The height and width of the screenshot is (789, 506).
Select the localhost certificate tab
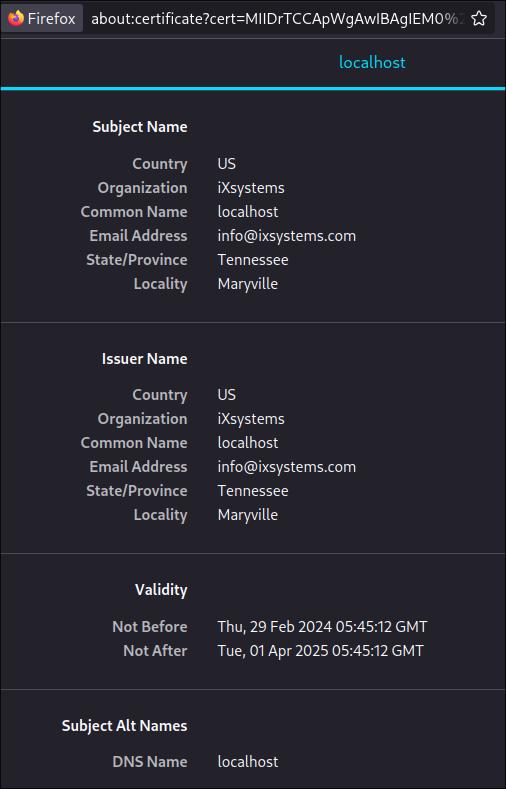point(372,62)
